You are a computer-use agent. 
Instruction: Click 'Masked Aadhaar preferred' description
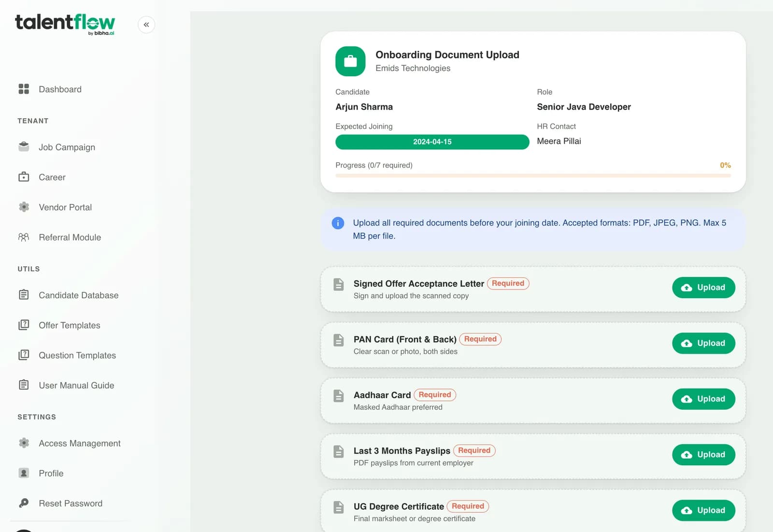coord(398,407)
